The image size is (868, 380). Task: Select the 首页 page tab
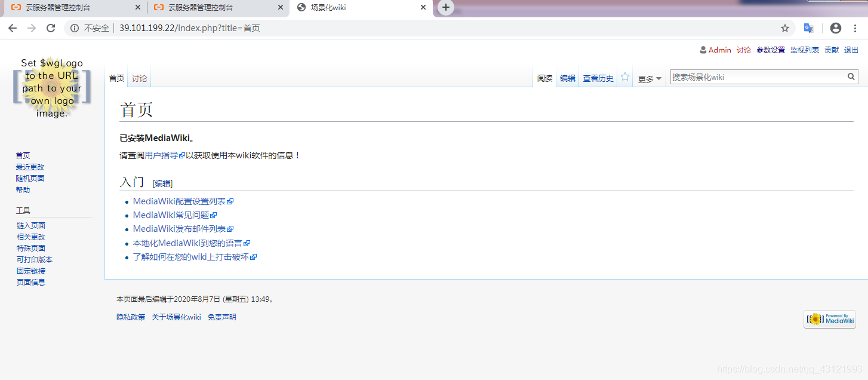click(x=116, y=78)
